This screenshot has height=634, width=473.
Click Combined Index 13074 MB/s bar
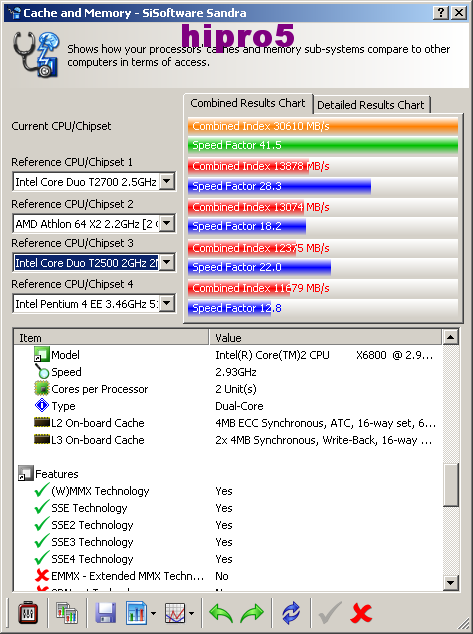point(246,207)
